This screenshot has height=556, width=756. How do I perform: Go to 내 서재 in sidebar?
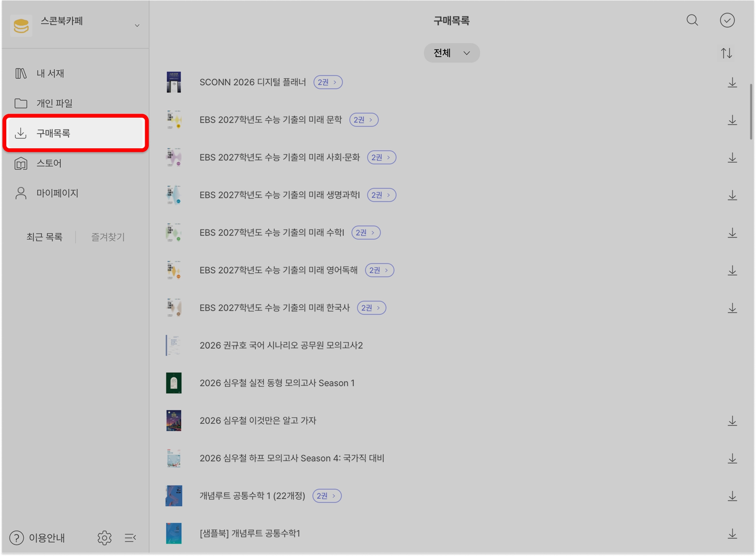pos(50,73)
